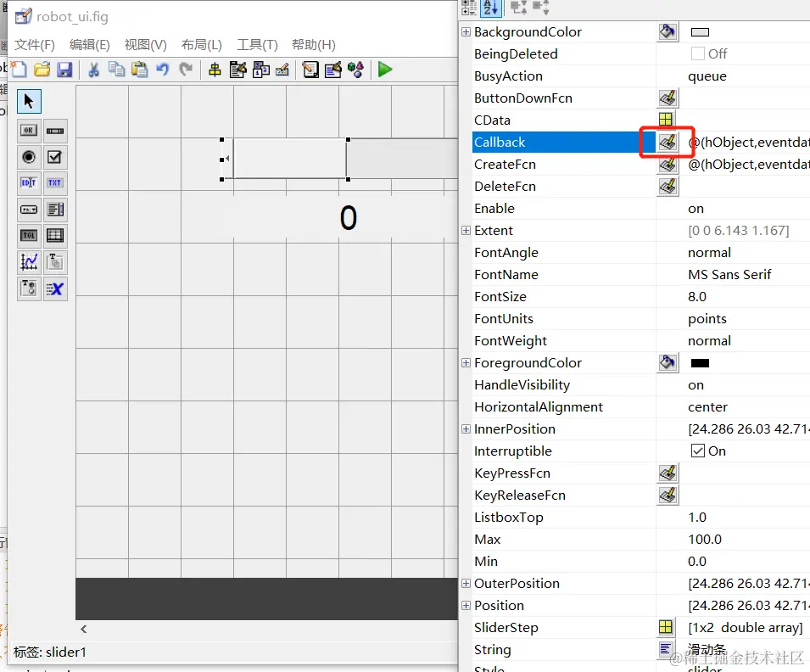Viewport: 810px width, 672px height.
Task: Sort inspector properties alphabetically with A-Z icon
Action: (x=491, y=8)
